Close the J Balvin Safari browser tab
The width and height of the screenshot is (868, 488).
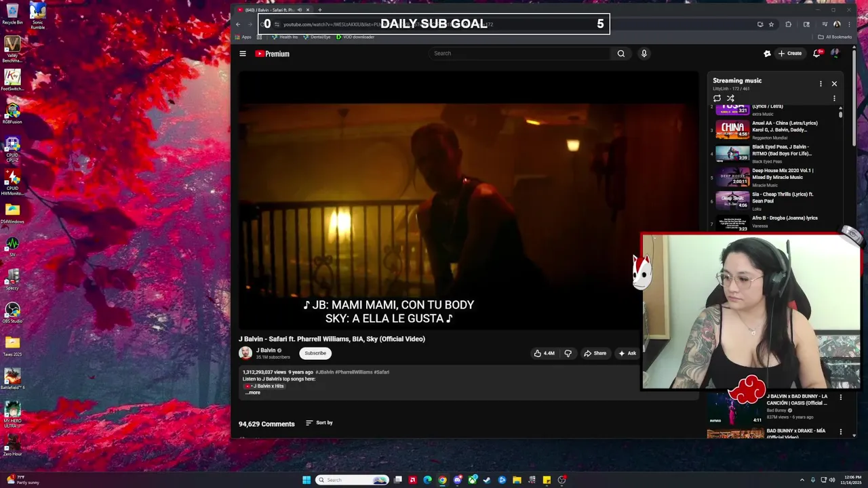[x=308, y=10]
